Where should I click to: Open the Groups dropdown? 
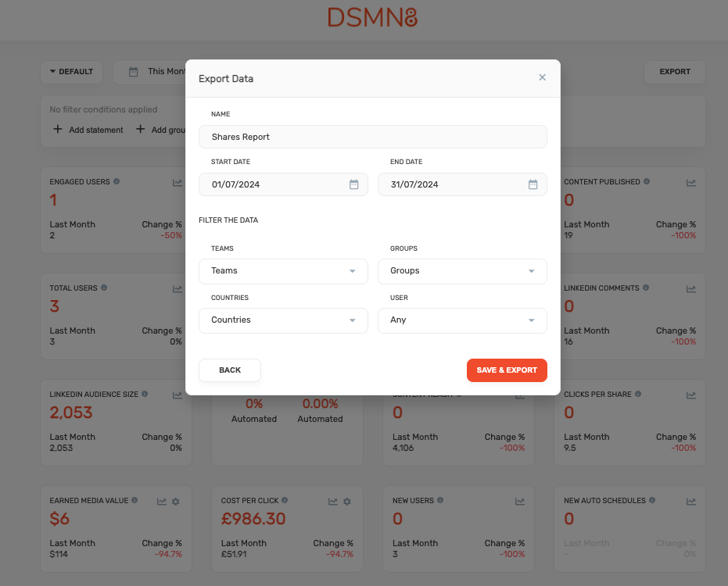pyautogui.click(x=462, y=271)
